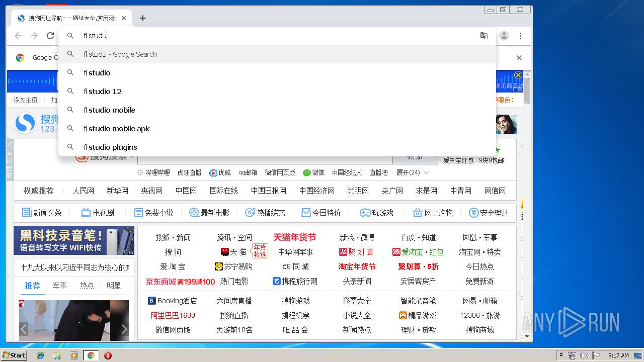This screenshot has height=362, width=644.
Task: Open the system tray volume icon
Action: click(x=584, y=355)
